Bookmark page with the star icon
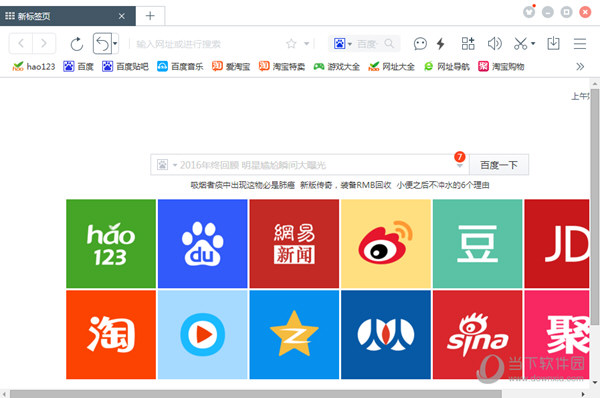Screen dimensions: 600x398 pyautogui.click(x=291, y=44)
